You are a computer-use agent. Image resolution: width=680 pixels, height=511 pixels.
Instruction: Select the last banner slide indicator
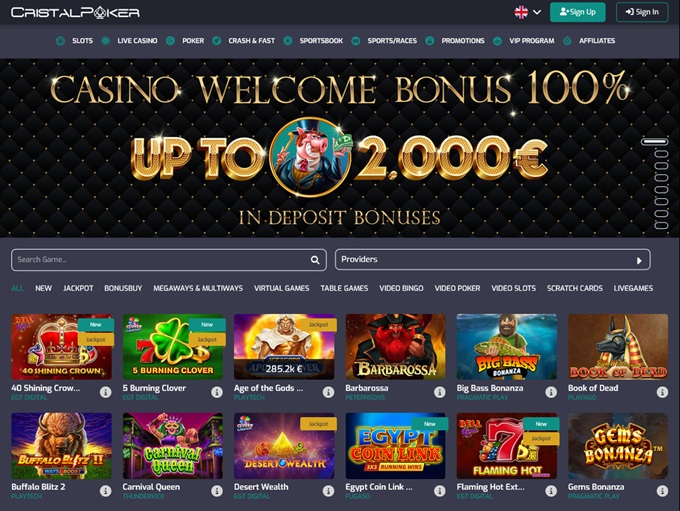[x=661, y=226]
